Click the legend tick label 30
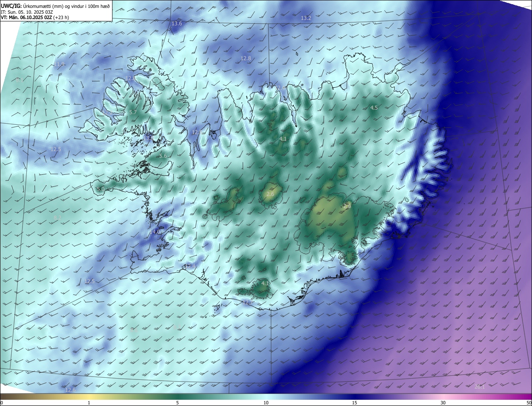The width and height of the screenshot is (532, 406). tap(443, 403)
